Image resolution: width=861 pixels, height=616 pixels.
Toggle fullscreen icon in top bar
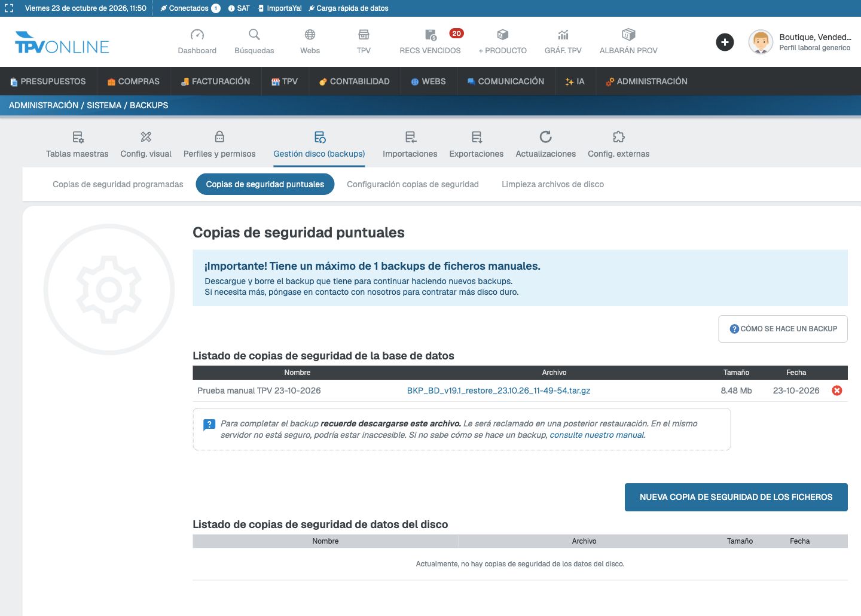click(9, 8)
